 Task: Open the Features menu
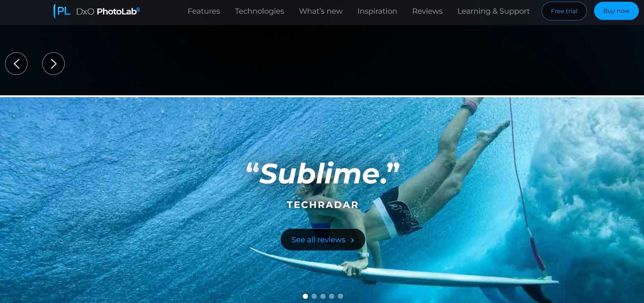204,11
